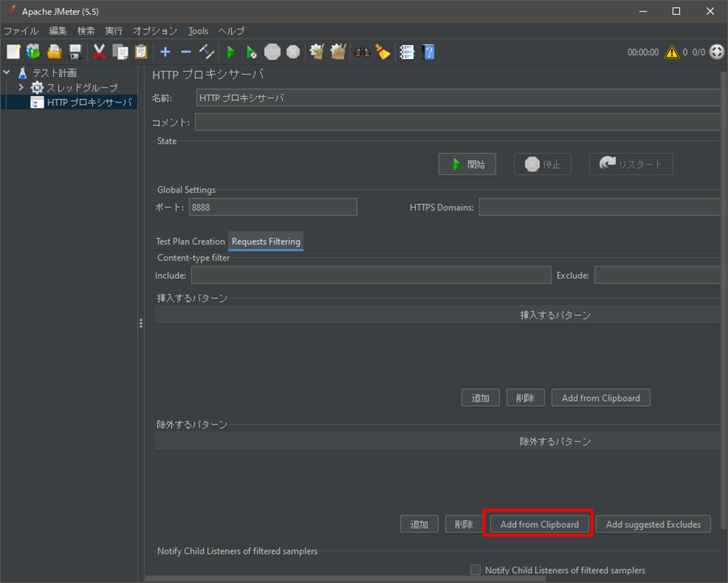Click the Copy icon in the toolbar
Viewport: 728px width, 583px height.
pos(120,52)
